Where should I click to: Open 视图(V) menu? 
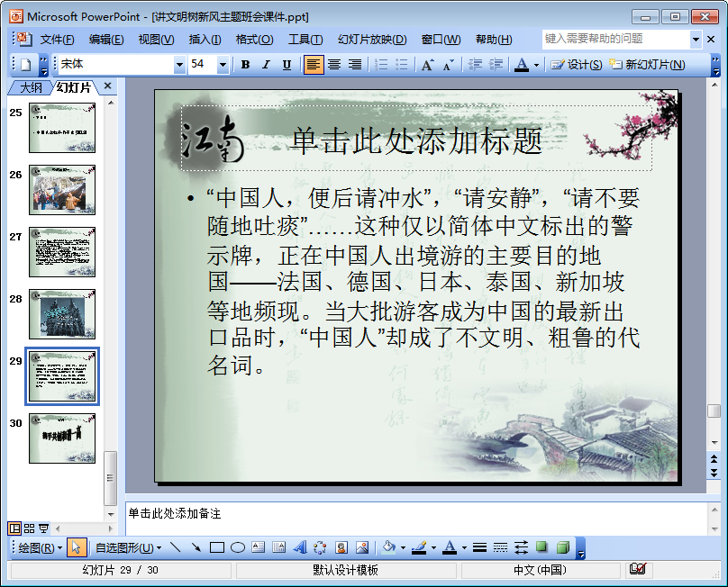[156, 40]
